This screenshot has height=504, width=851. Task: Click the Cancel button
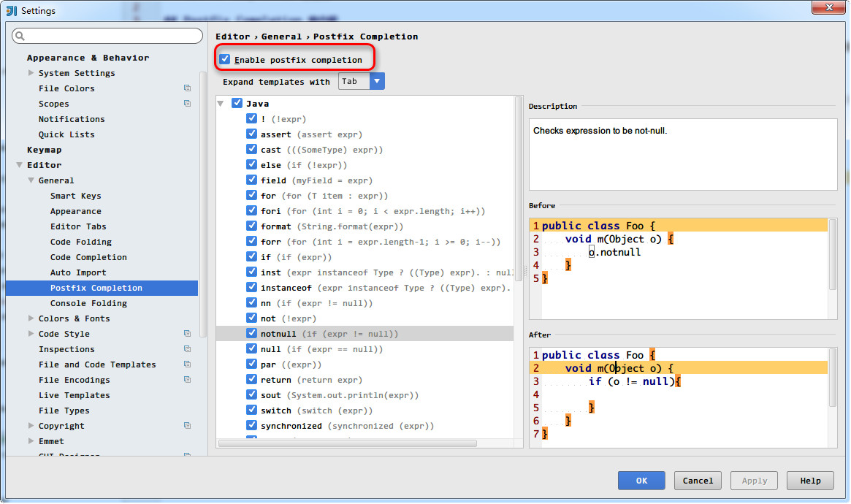click(698, 481)
